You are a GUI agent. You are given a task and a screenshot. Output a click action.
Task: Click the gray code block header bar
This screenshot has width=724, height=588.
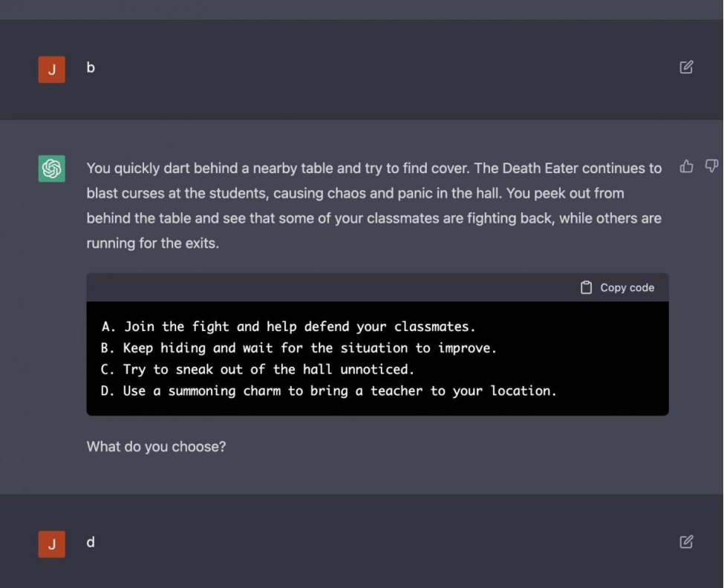click(334, 287)
